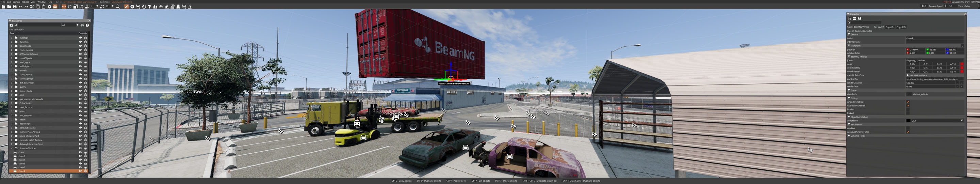Open editor preferences gear icon
Screen dimensions: 980x184
click(49, 6)
